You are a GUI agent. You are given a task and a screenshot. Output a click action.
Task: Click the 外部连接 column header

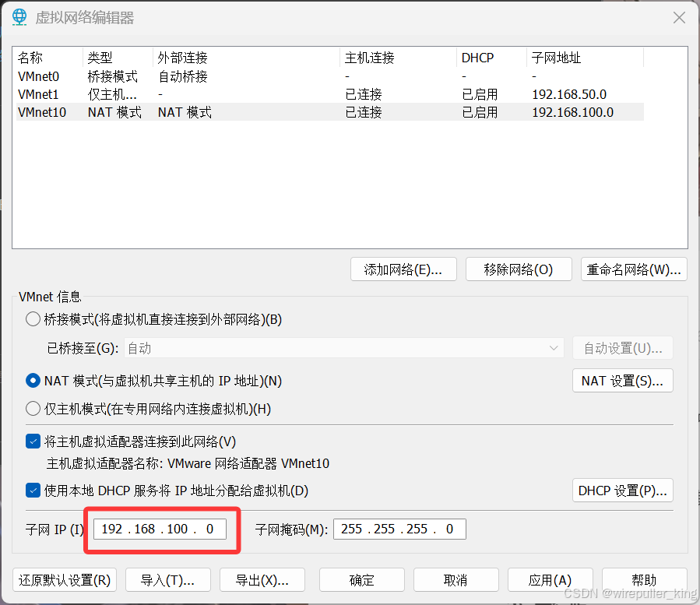(x=246, y=58)
